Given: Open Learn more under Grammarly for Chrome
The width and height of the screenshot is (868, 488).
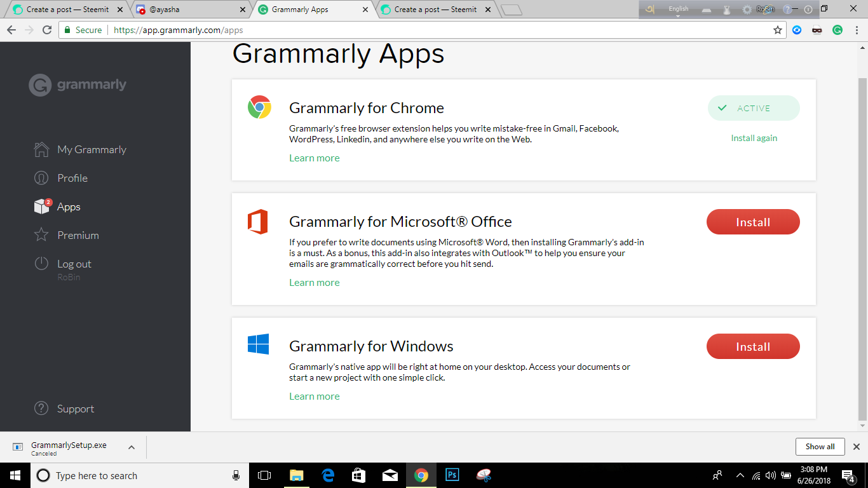Looking at the screenshot, I should point(315,158).
